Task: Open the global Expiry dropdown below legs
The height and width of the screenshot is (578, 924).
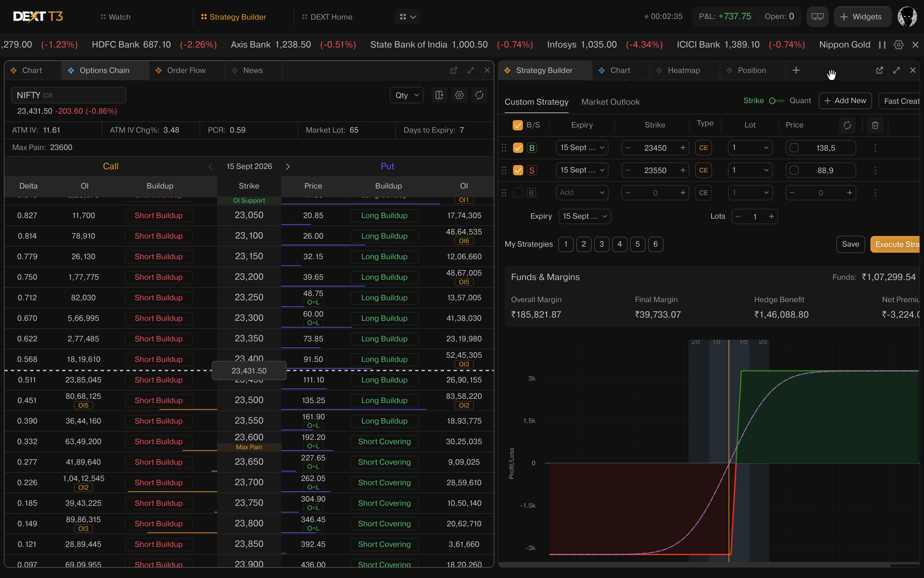Action: point(585,217)
